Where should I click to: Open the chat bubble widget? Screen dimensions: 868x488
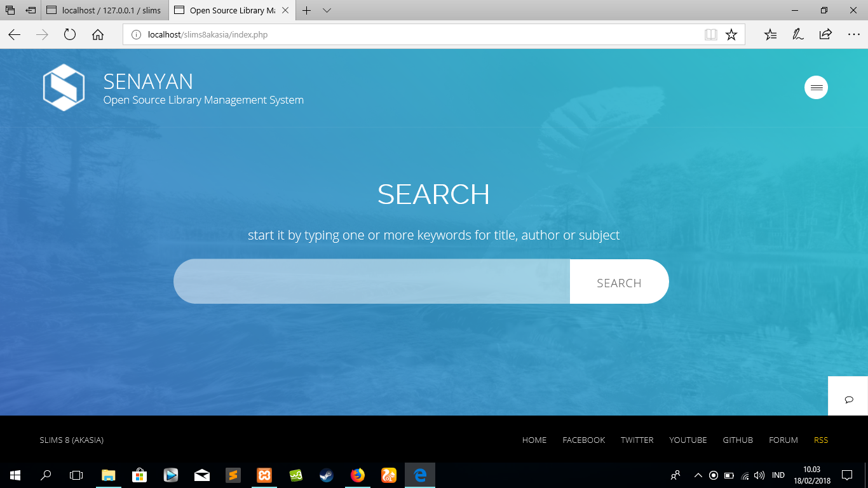(x=848, y=398)
